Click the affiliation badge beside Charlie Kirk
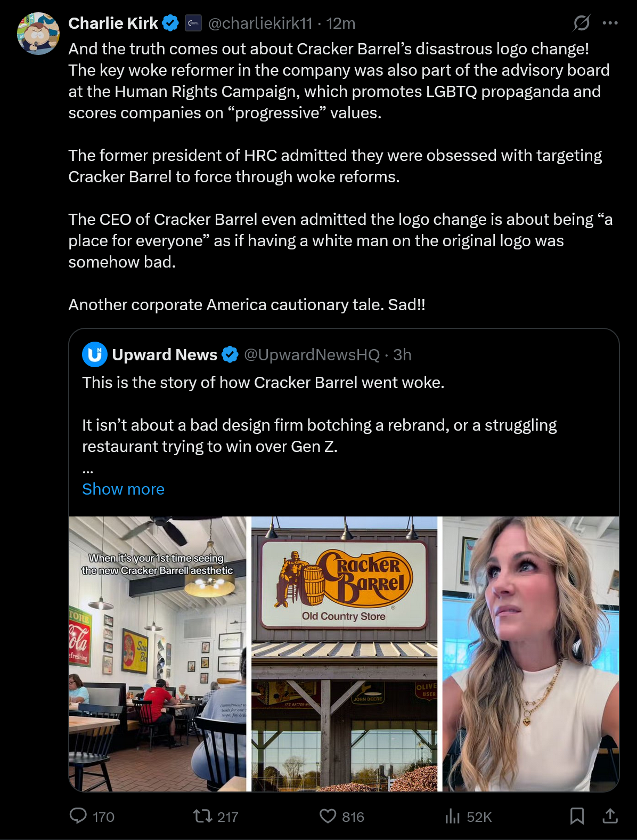Image resolution: width=637 pixels, height=840 pixels. tap(193, 23)
